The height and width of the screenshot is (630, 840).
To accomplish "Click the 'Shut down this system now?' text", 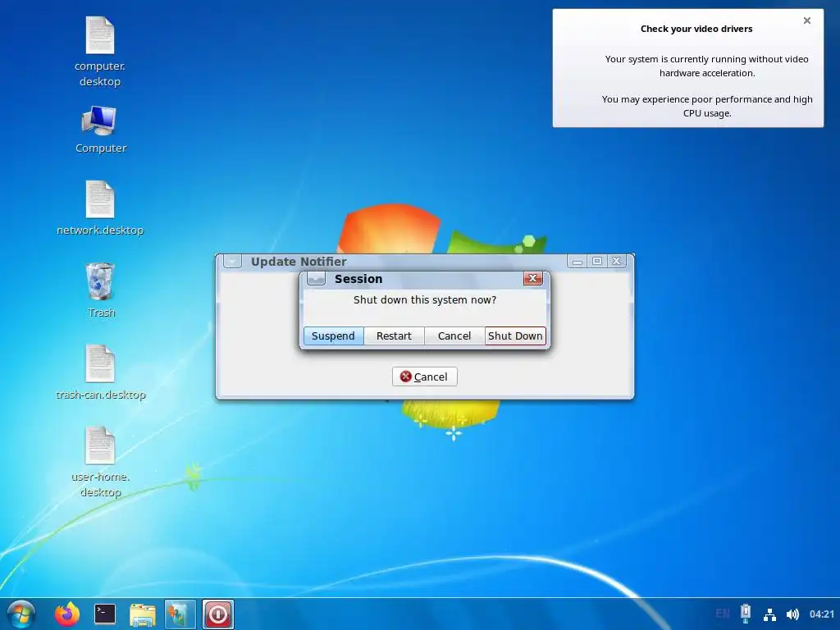I will pos(425,300).
